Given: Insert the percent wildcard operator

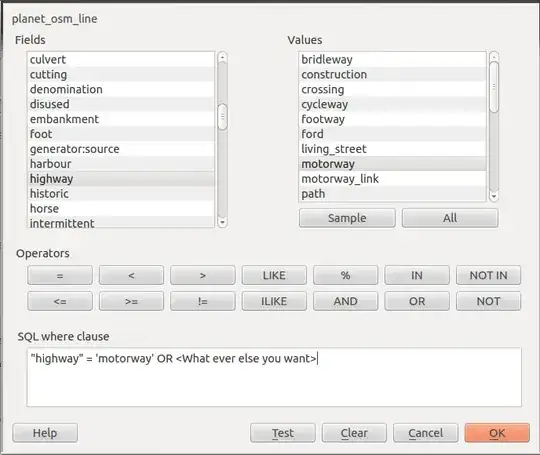Looking at the screenshot, I should pyautogui.click(x=345, y=275).
